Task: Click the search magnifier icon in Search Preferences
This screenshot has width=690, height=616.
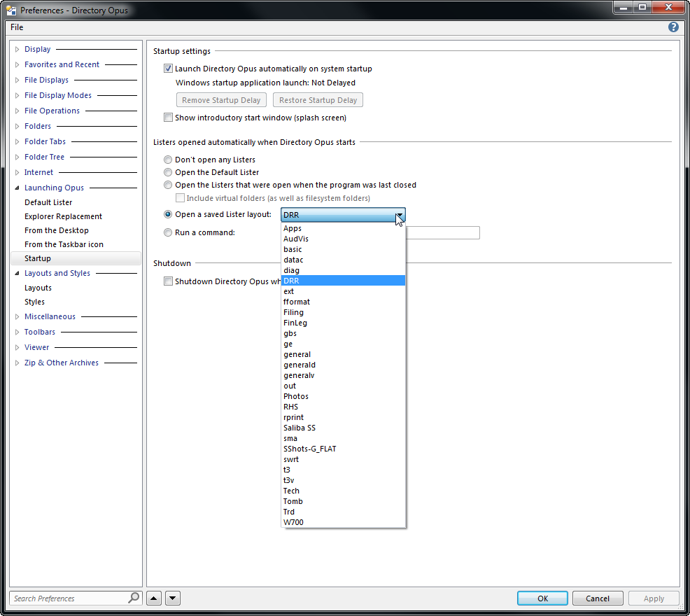Action: [134, 598]
